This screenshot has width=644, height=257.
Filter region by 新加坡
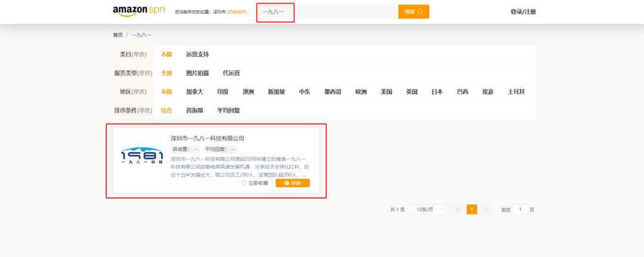(x=277, y=92)
